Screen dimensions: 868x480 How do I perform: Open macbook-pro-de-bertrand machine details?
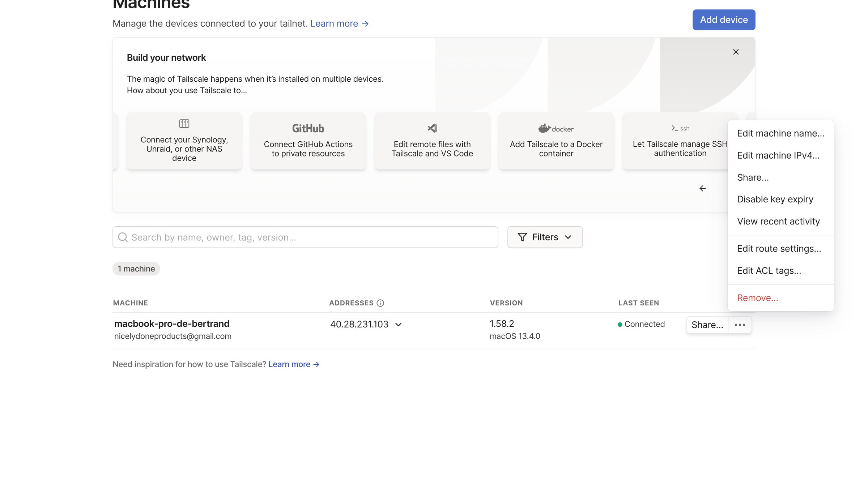tap(172, 323)
